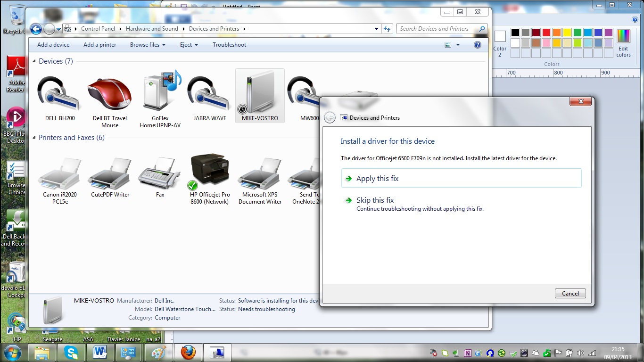Click Troubleshoot in the toolbar
Screen dimensions: 644x362
click(x=230, y=45)
